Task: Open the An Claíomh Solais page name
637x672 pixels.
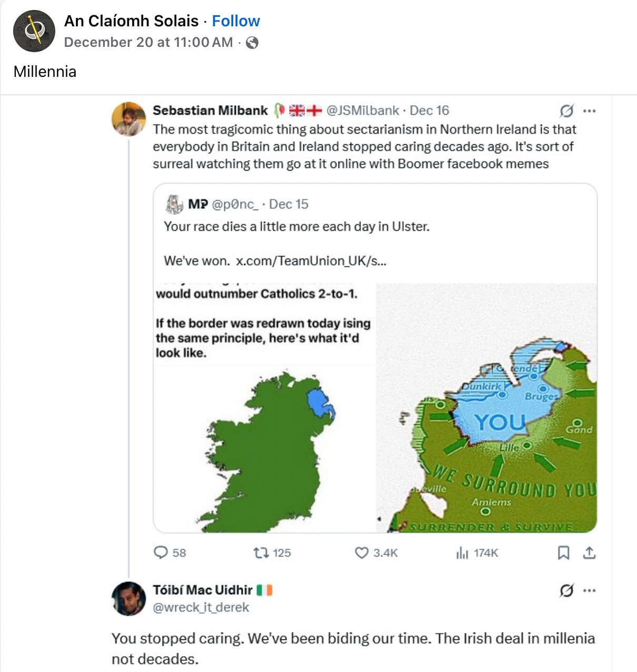Action: 131,21
